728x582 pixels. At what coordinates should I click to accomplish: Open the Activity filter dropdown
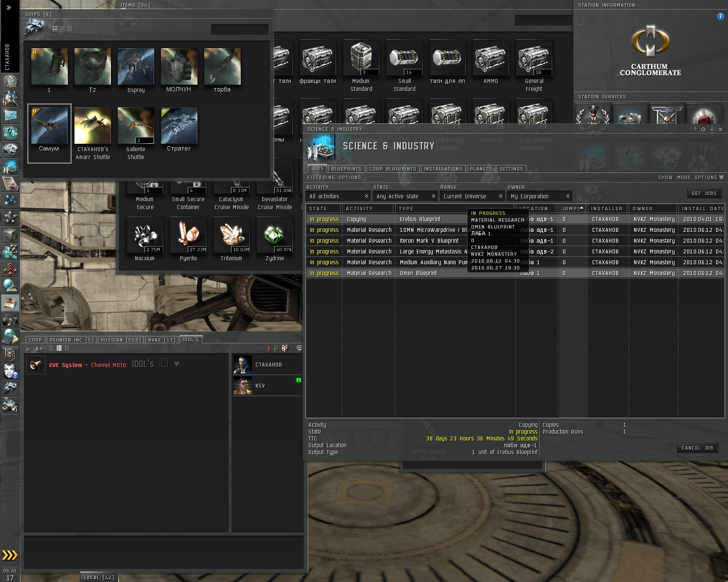[x=338, y=196]
